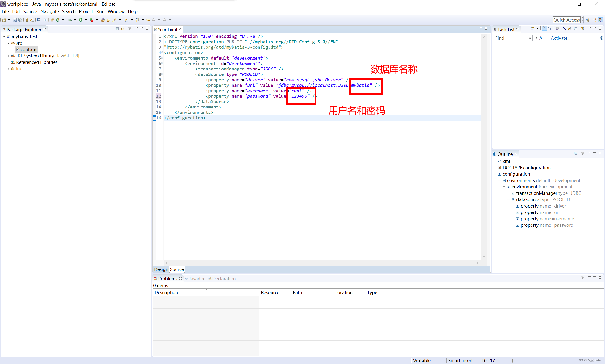Close the conf.xml editor tab
Image resolution: width=605 pixels, height=364 pixels.
pos(180,29)
